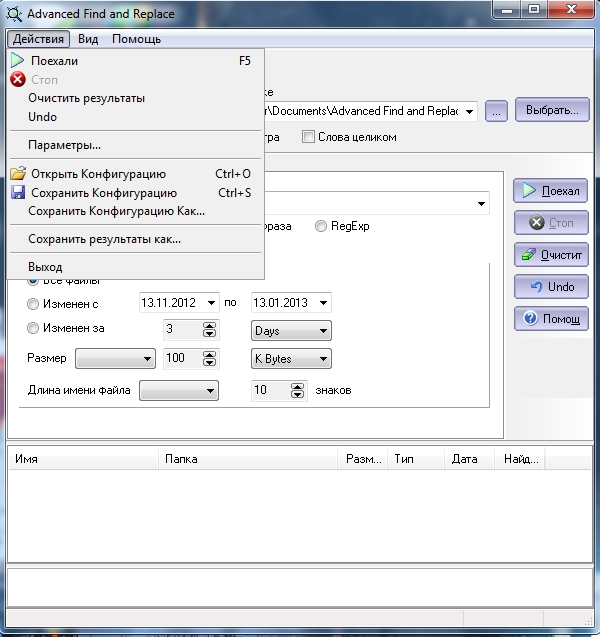
Task: Open the 13.11.2012 date dropdown
Action: click(211, 303)
